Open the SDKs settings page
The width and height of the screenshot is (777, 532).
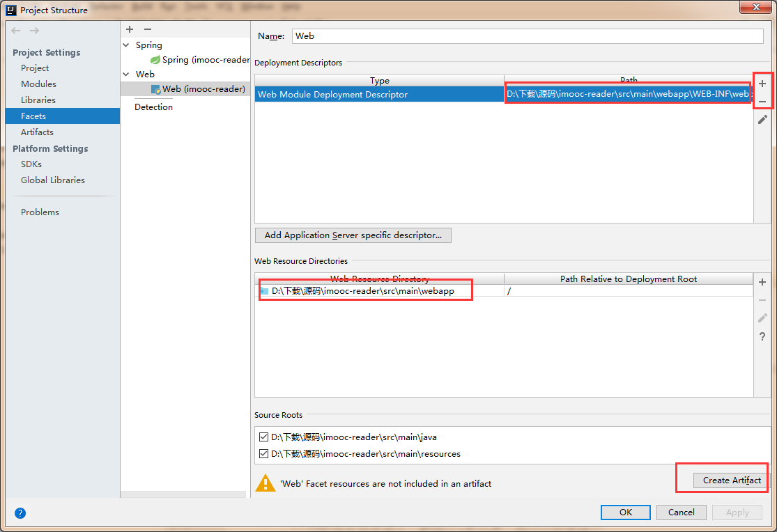point(31,164)
